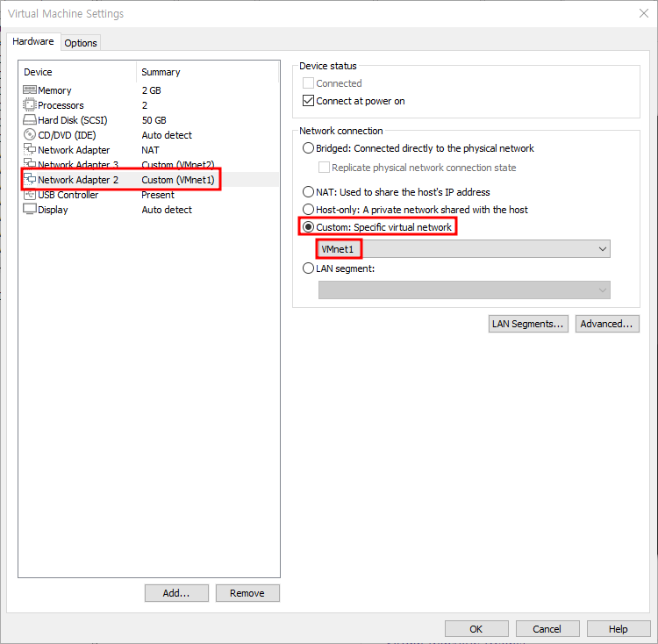Open the LAN segment dropdown
The width and height of the screenshot is (658, 644).
pyautogui.click(x=464, y=290)
